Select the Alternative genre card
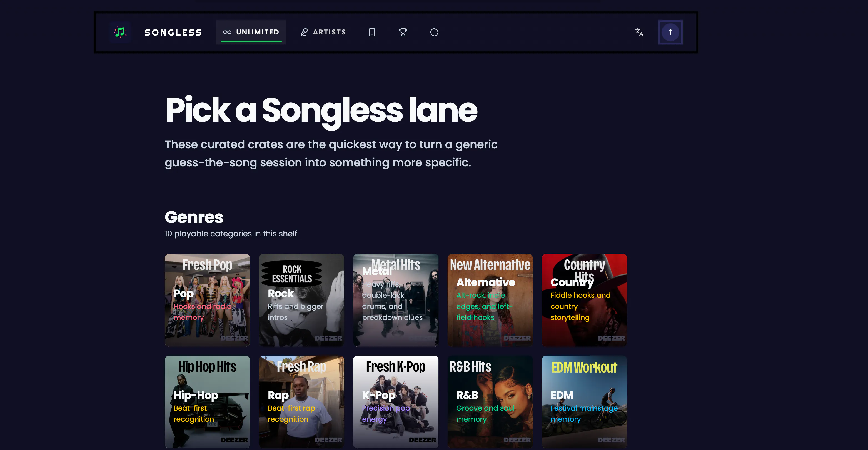 pos(490,300)
